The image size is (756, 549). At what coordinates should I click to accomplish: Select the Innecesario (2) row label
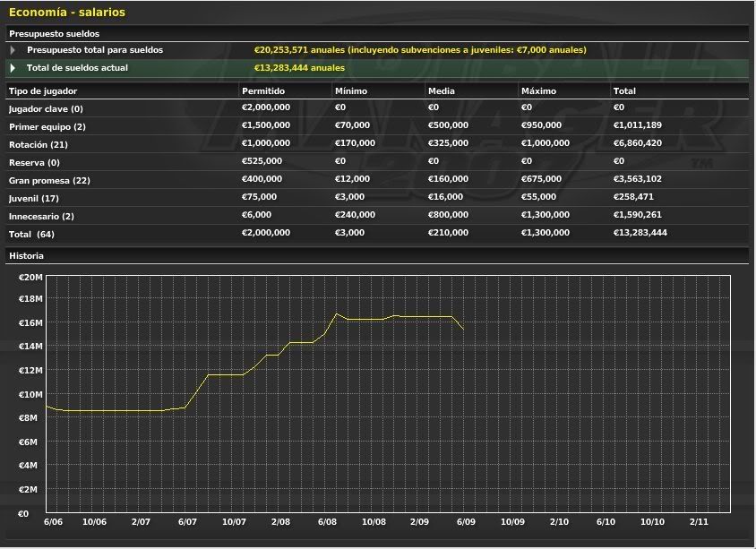tap(41, 216)
